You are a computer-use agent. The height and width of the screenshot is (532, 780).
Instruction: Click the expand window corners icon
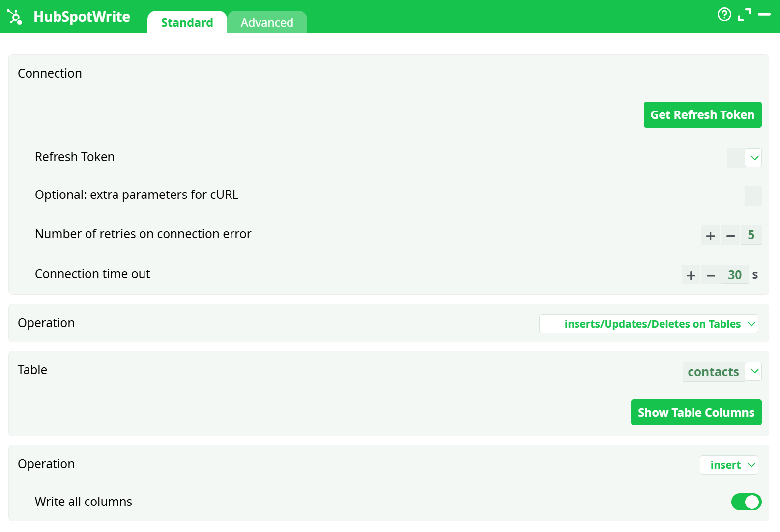[745, 15]
